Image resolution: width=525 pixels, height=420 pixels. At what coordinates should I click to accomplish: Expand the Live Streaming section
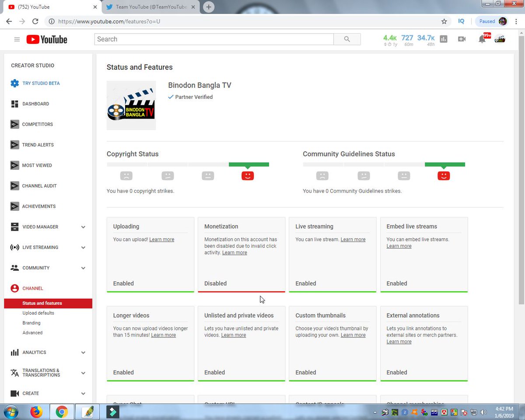tap(83, 248)
